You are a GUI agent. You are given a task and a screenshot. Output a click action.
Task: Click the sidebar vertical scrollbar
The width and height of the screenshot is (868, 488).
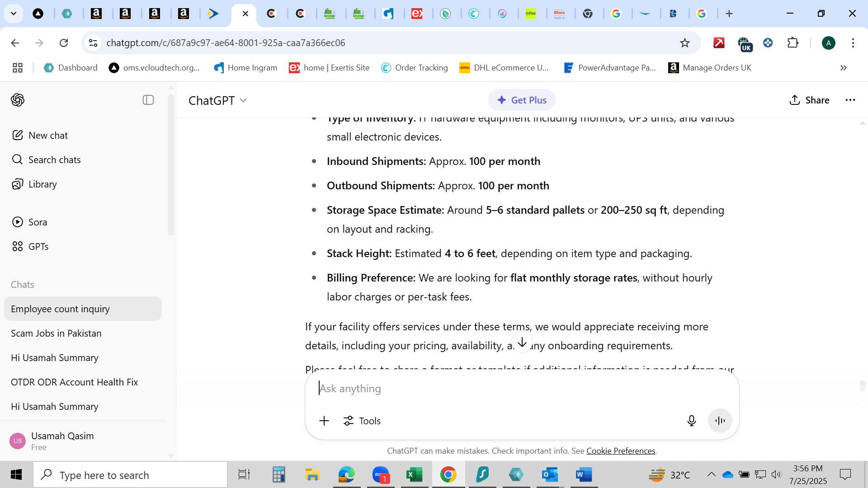tap(171, 165)
